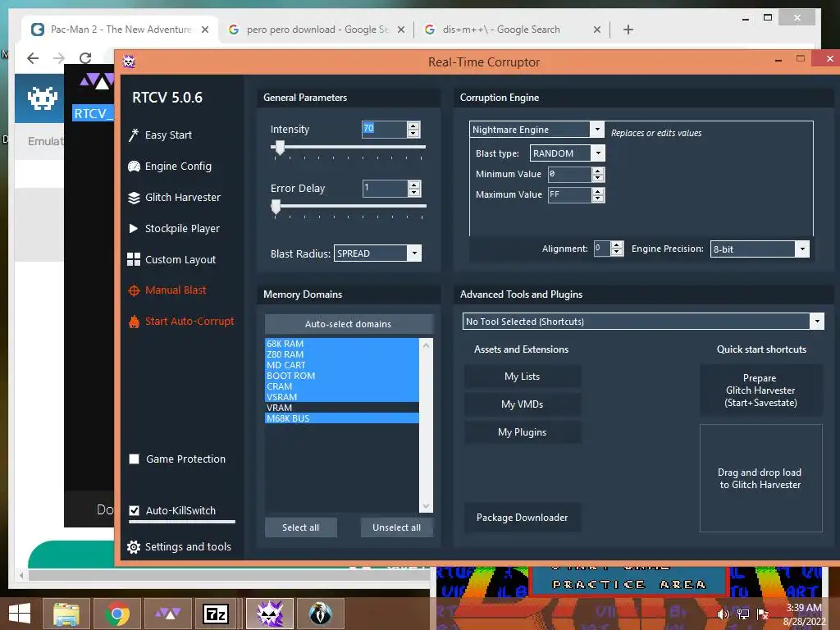Click Intensity slider handle

(279, 148)
